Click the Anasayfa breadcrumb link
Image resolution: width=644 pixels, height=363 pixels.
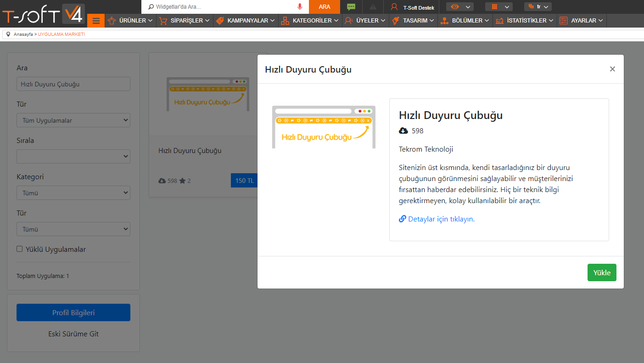pos(23,34)
